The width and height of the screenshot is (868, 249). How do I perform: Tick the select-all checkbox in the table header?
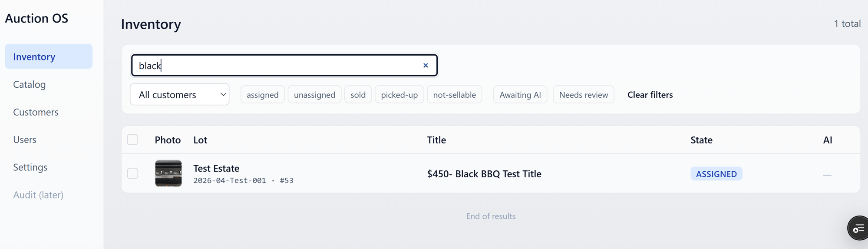coord(132,139)
